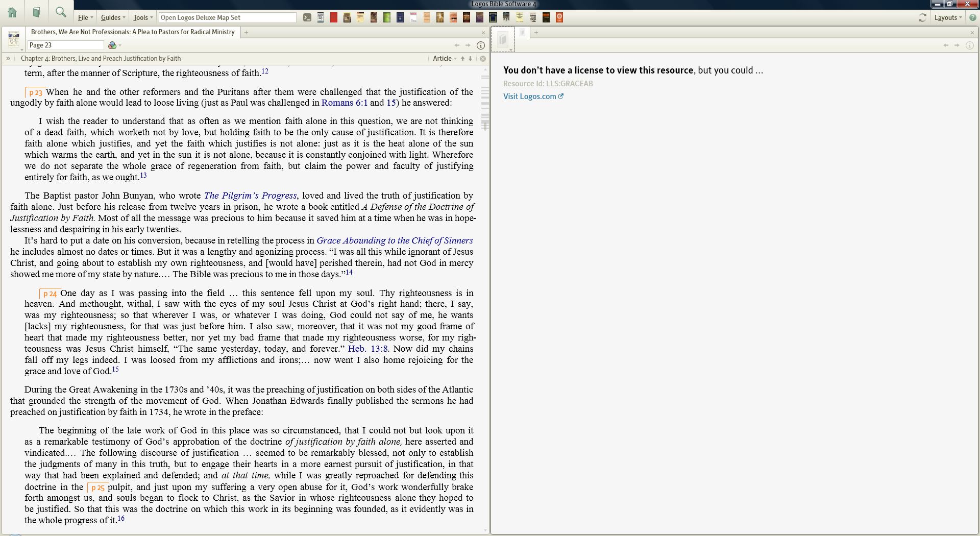Viewport: 980px width, 536px height.
Task: Open footnote 15 marker
Action: coord(115,370)
